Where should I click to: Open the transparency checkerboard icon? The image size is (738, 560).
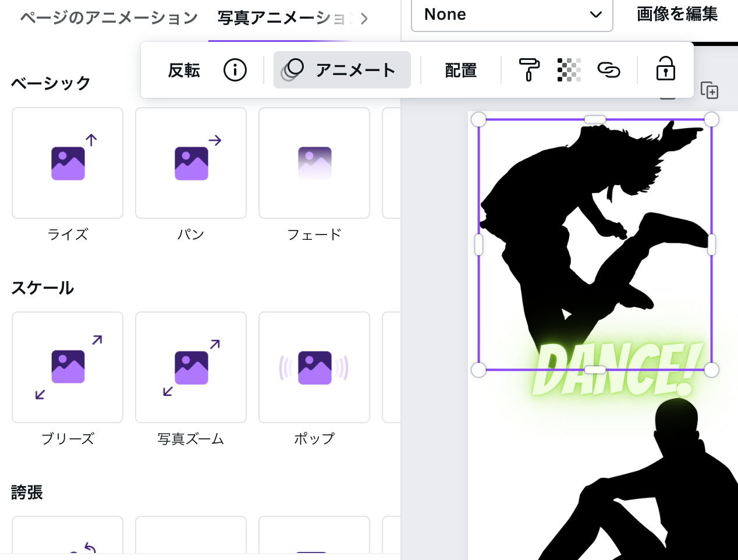pos(569,70)
